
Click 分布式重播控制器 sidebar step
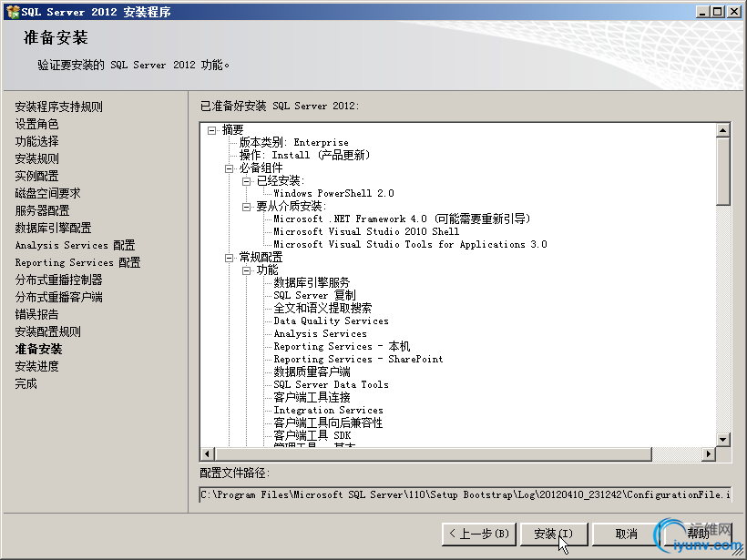tap(58, 280)
